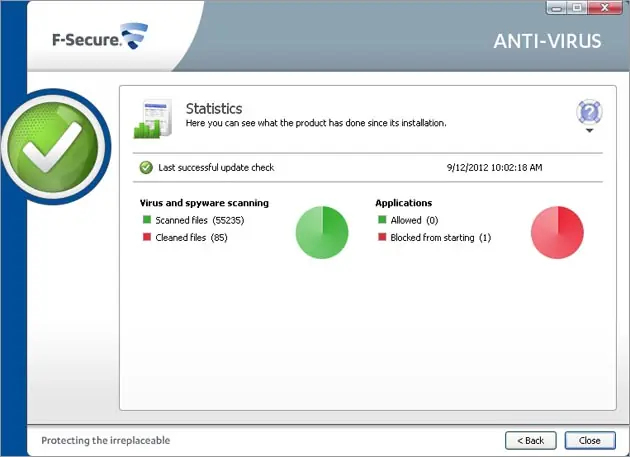630x457 pixels.
Task: Click the Statistics heading
Action: click(214, 109)
